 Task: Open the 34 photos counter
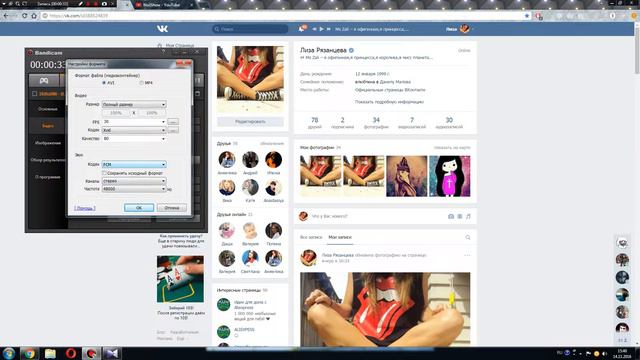click(x=376, y=122)
